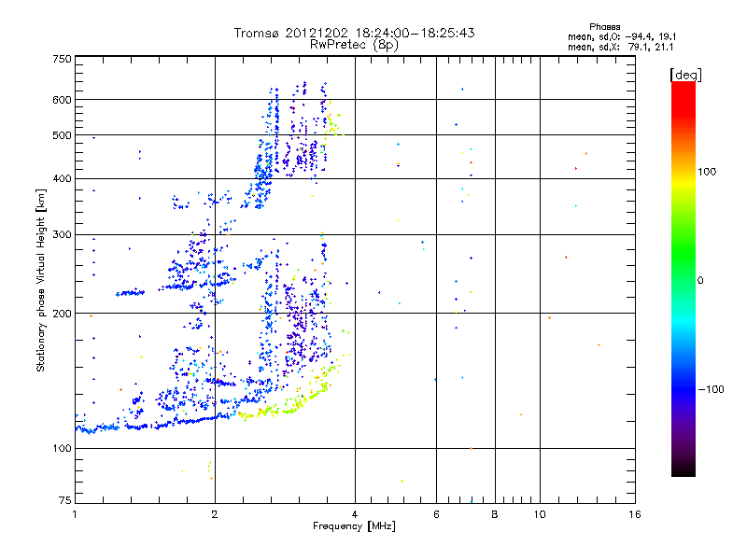Click the "Phases" header label
The image size is (747, 560).
[604, 27]
